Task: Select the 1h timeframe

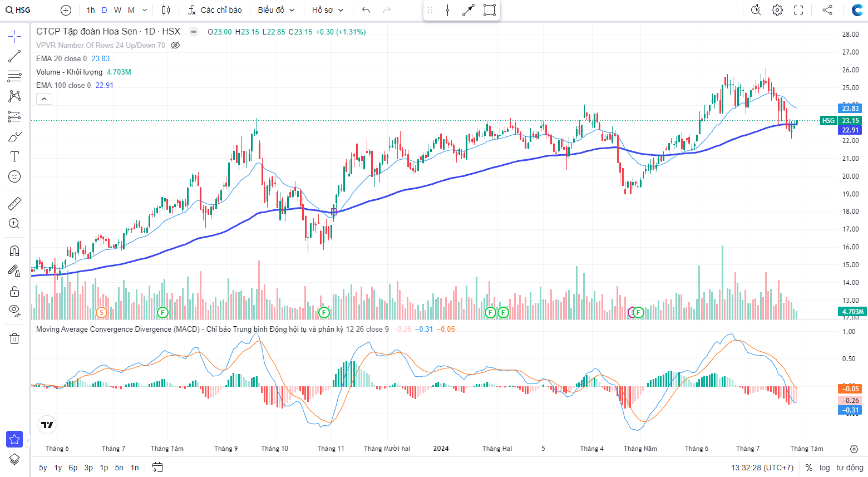Action: (x=91, y=10)
